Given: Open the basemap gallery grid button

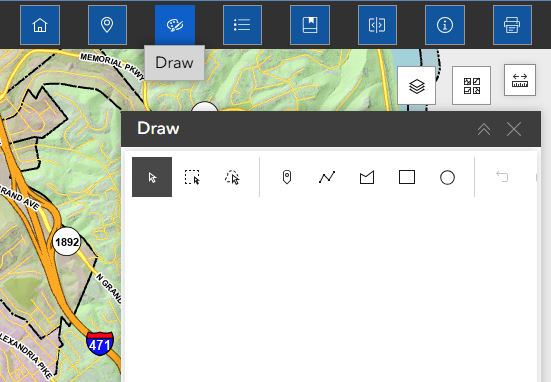Looking at the screenshot, I should coord(472,85).
